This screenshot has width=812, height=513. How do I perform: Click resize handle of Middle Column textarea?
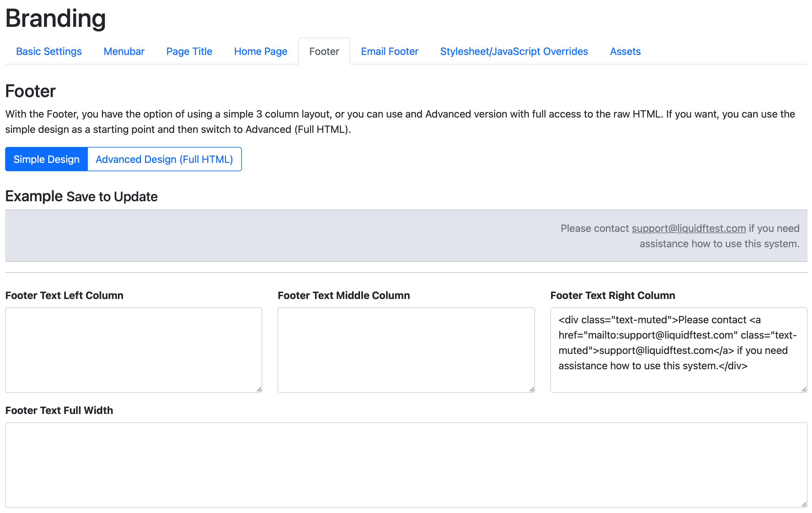[x=532, y=390]
